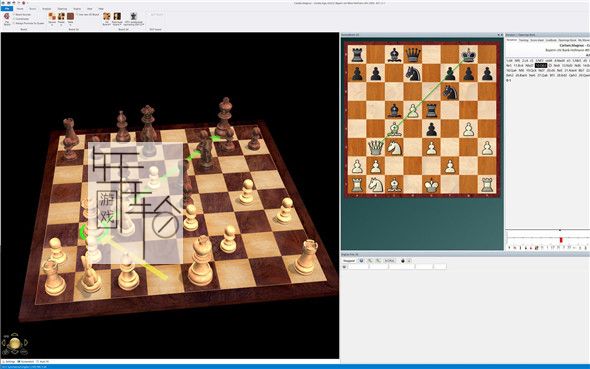Toggle the Coordinates checkbox
This screenshot has height=369, width=590.
(14, 19)
